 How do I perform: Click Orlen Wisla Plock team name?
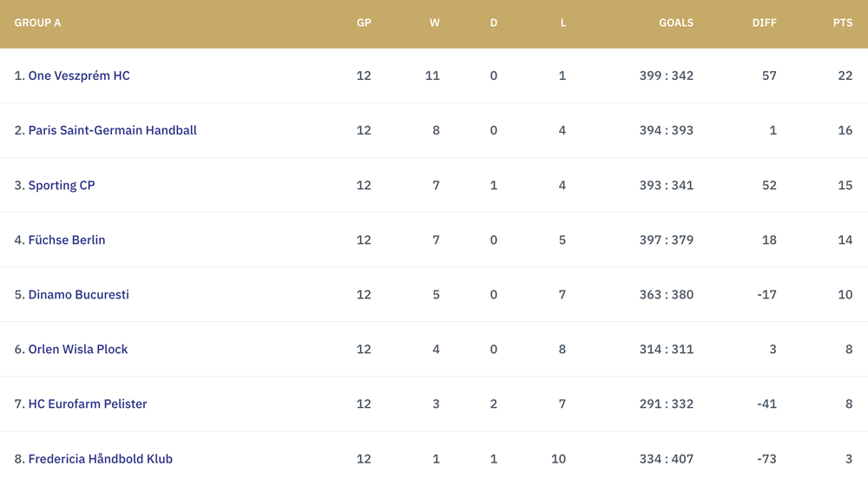pos(78,350)
